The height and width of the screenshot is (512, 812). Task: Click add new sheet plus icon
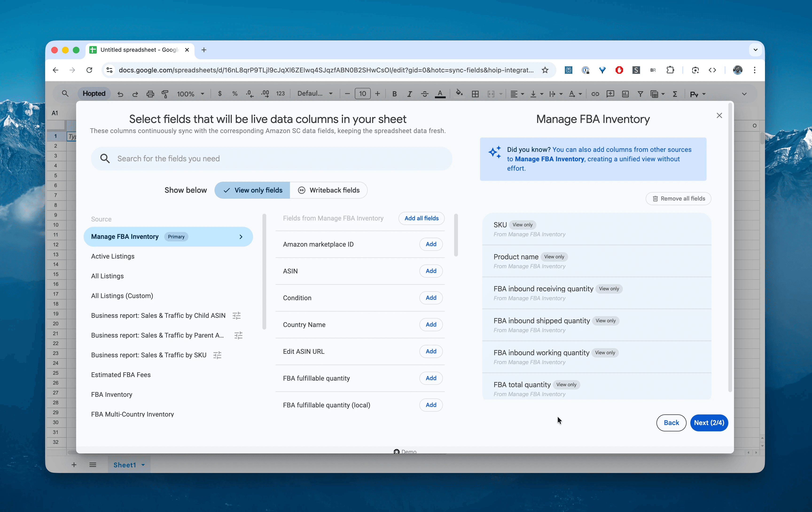74,465
